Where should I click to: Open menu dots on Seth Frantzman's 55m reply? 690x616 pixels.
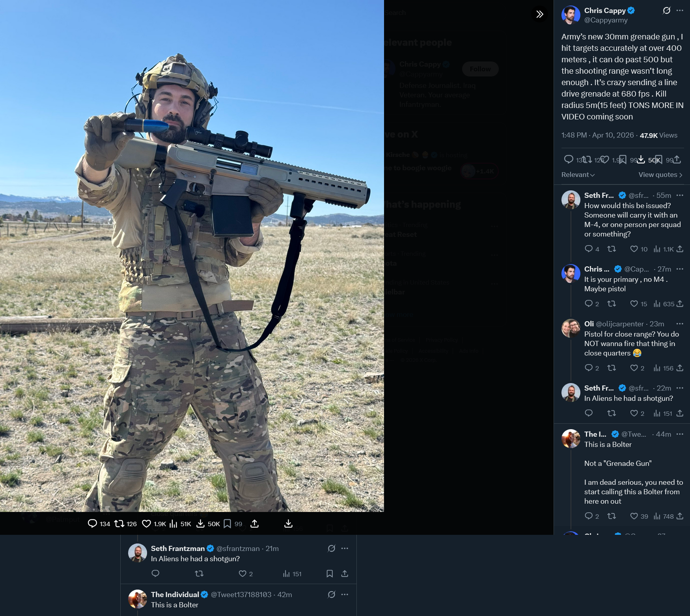[x=680, y=195]
